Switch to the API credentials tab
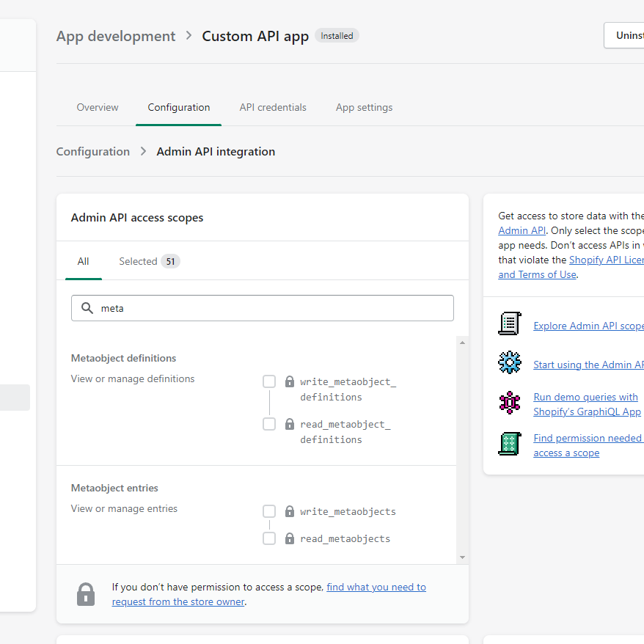Screen dimensions: 644x644 (x=273, y=108)
